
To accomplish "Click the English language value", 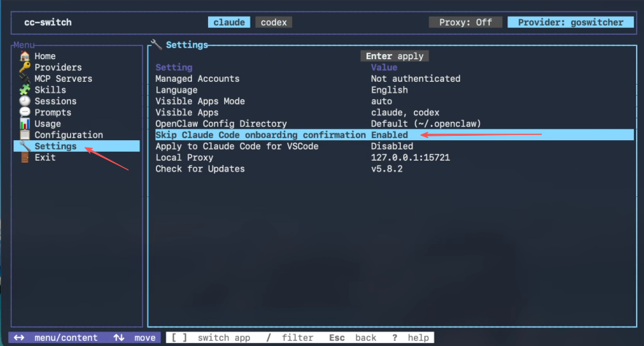I will (x=389, y=90).
